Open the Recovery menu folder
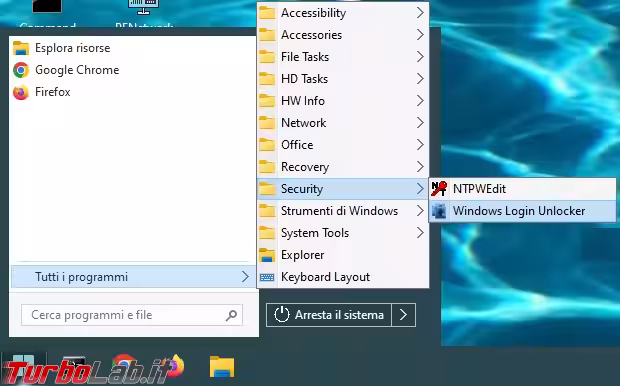The width and height of the screenshot is (620, 386). coord(343,167)
